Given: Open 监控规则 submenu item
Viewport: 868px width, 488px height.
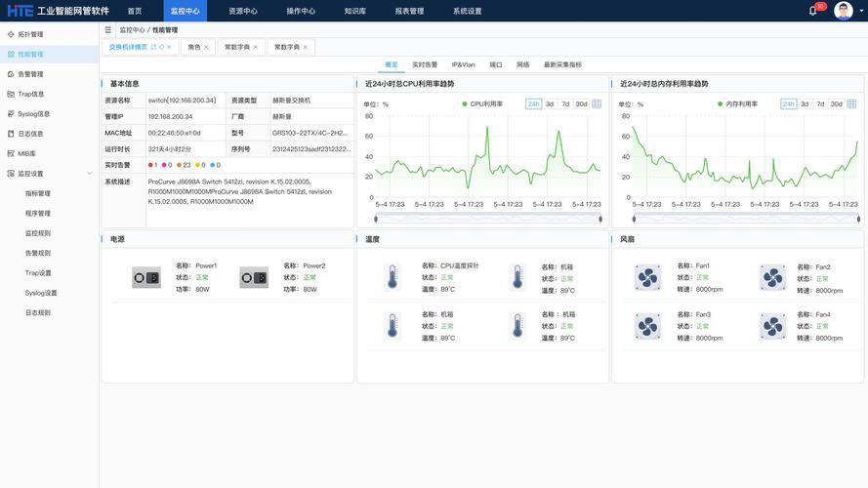Looking at the screenshot, I should (38, 233).
